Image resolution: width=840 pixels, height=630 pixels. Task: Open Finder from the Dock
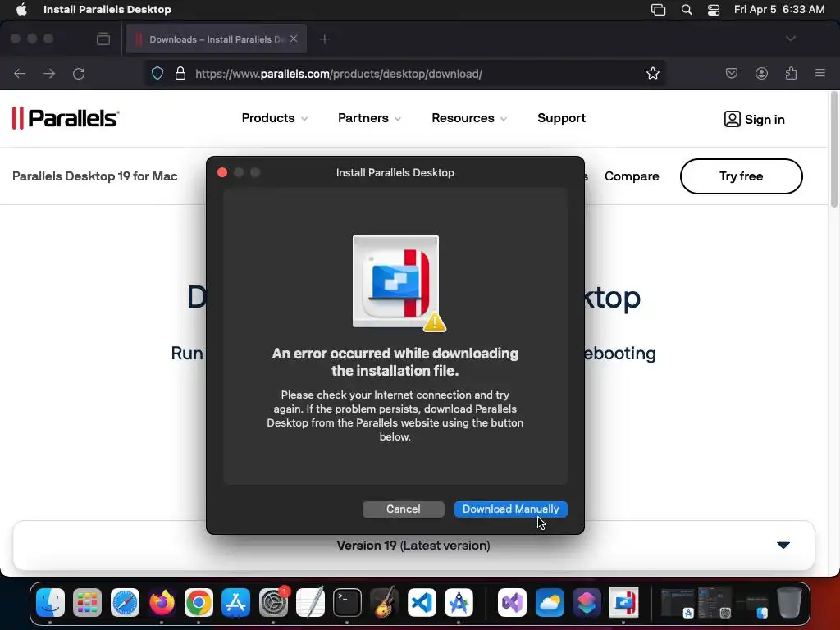click(50, 603)
